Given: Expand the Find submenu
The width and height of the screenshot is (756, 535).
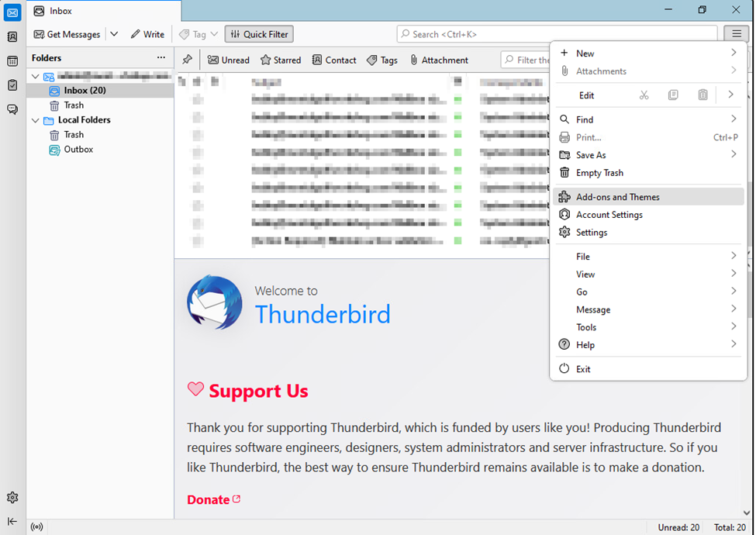Looking at the screenshot, I should (648, 119).
